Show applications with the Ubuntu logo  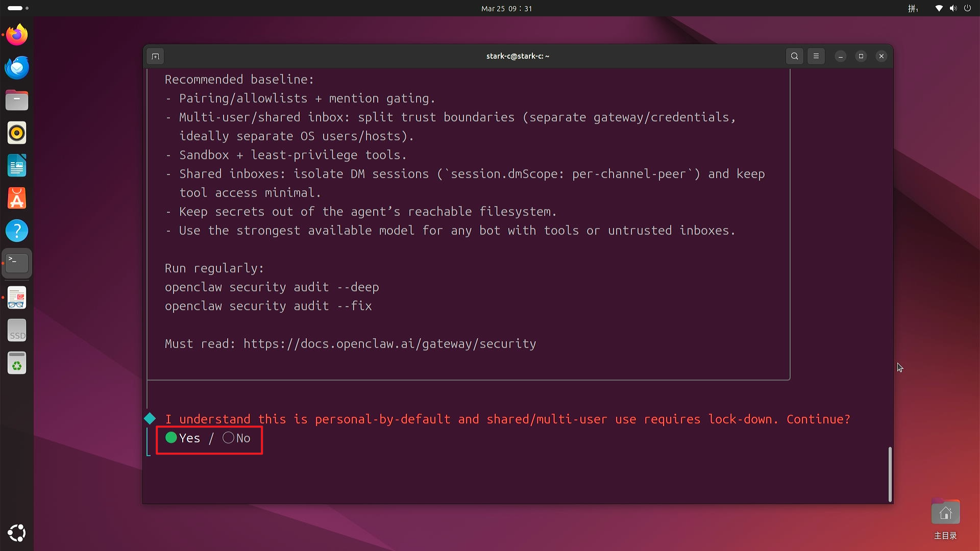(17, 533)
